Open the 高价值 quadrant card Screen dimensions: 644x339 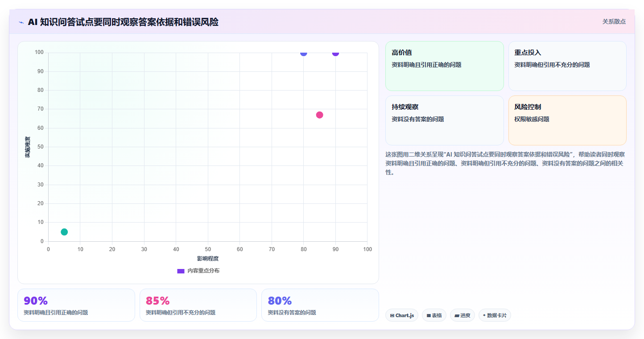click(x=445, y=66)
